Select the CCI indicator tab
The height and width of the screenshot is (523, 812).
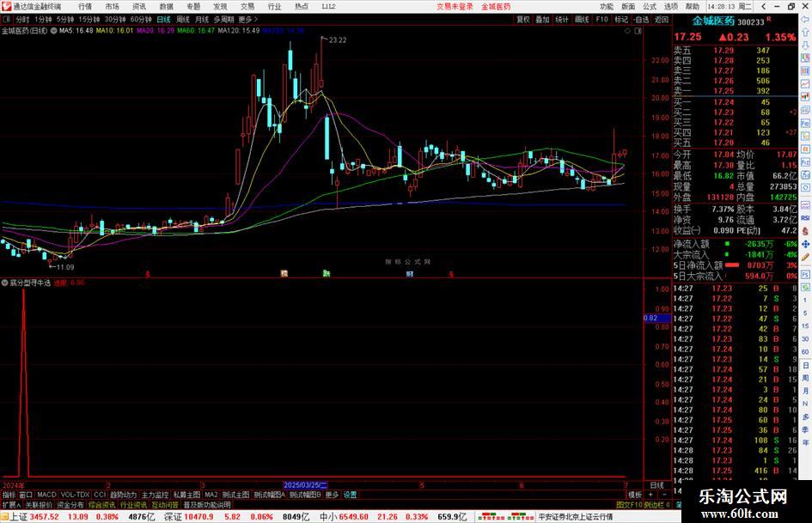point(100,495)
